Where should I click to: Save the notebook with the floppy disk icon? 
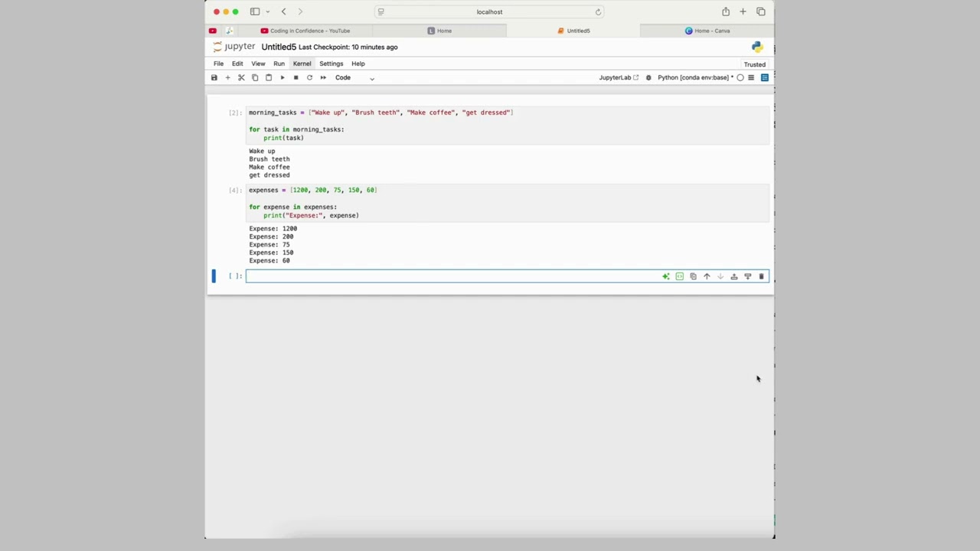[x=214, y=77]
